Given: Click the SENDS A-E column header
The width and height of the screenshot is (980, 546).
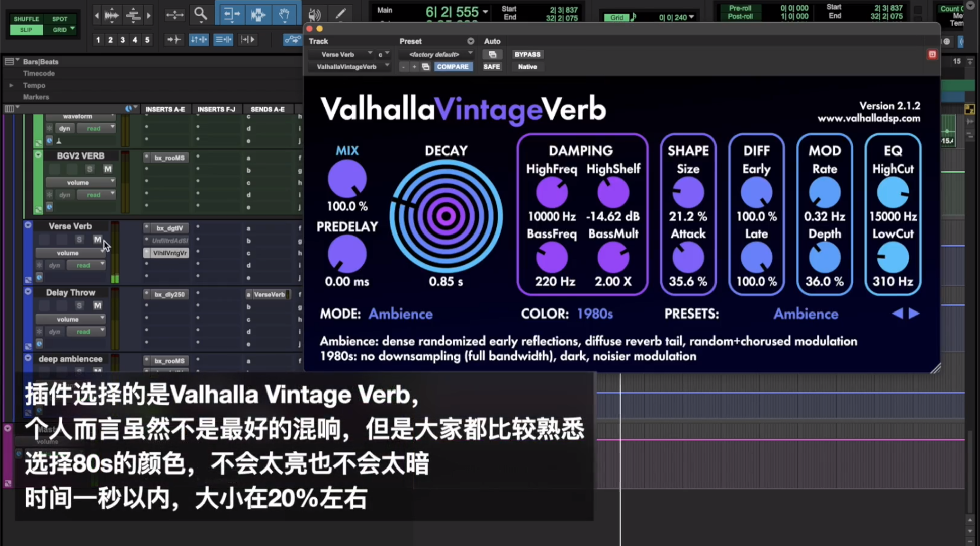Looking at the screenshot, I should 268,109.
